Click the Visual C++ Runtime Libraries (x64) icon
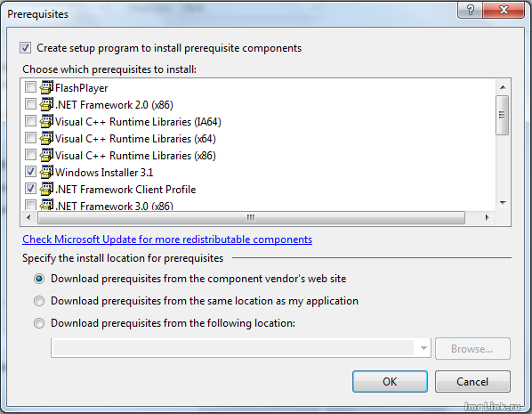 (46, 139)
